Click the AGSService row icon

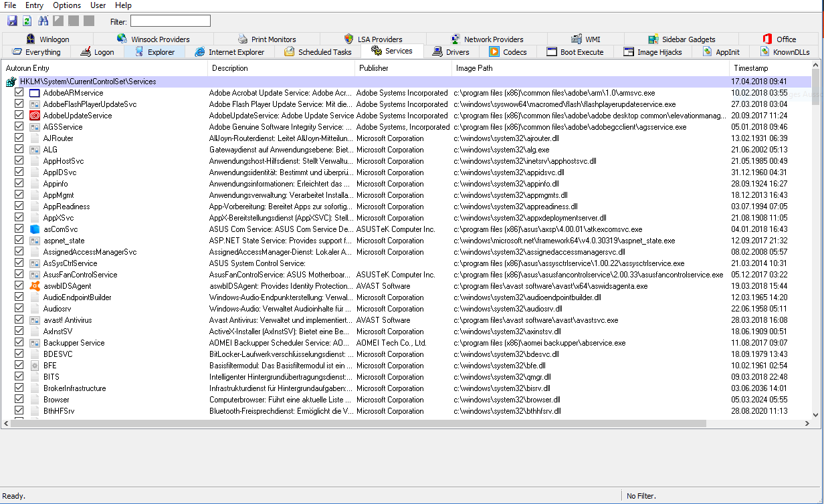pyautogui.click(x=35, y=127)
